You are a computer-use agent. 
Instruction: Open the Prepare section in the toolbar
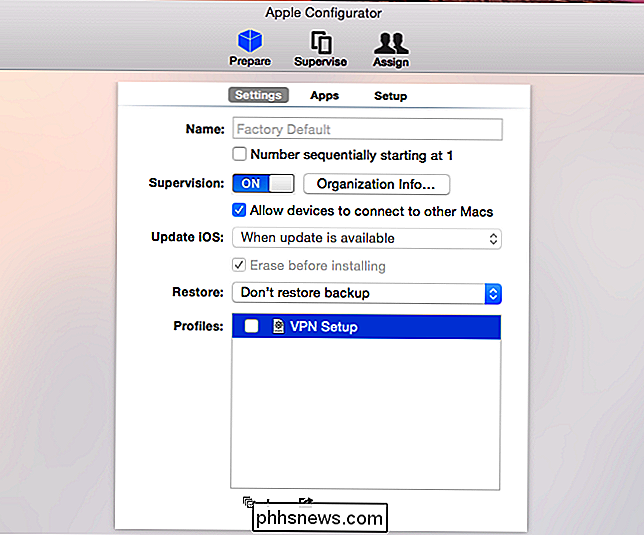tap(250, 48)
